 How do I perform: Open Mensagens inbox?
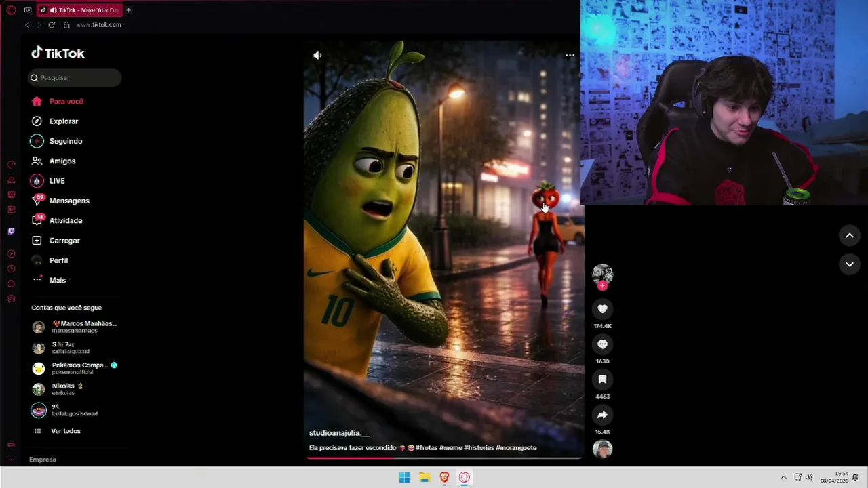60,201
